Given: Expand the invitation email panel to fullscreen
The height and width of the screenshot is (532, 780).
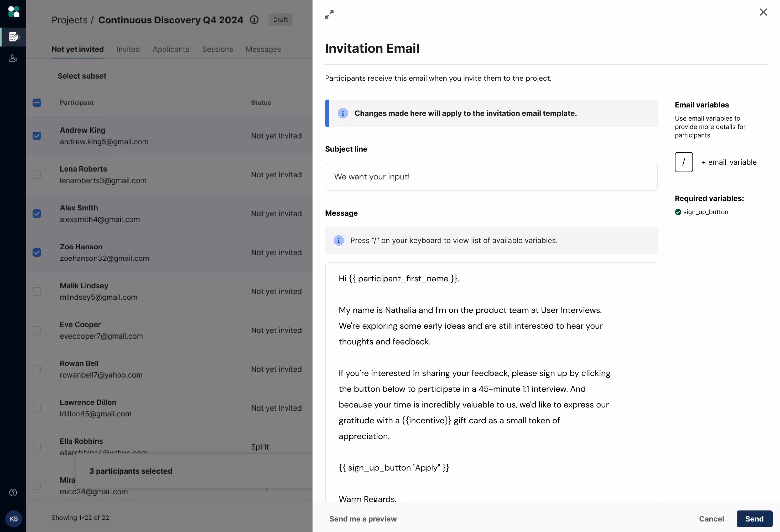Looking at the screenshot, I should click(329, 14).
